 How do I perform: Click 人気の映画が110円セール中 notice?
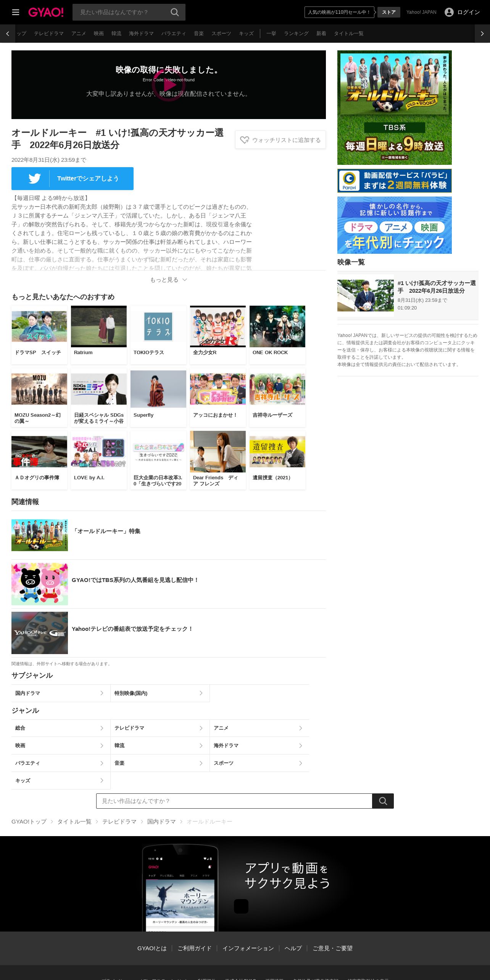pos(339,12)
